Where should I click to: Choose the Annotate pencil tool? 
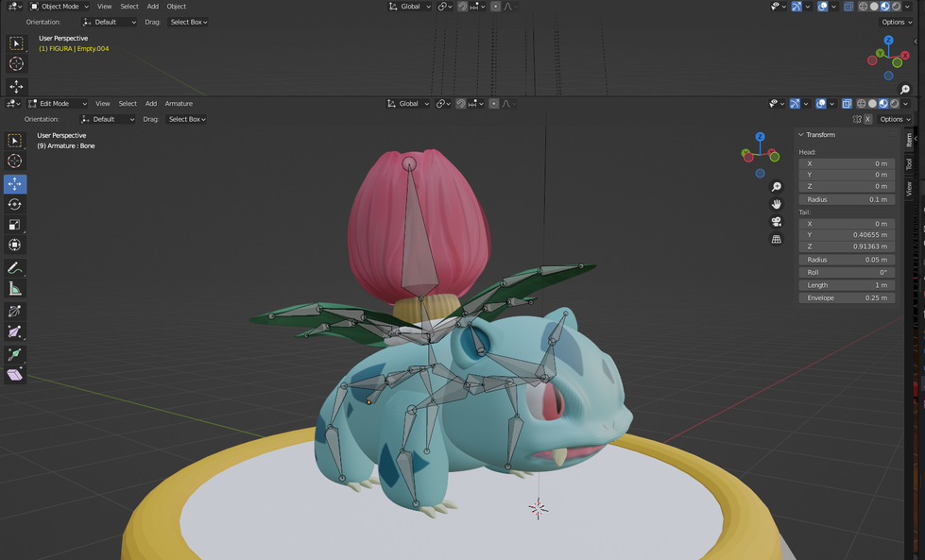pos(15,268)
